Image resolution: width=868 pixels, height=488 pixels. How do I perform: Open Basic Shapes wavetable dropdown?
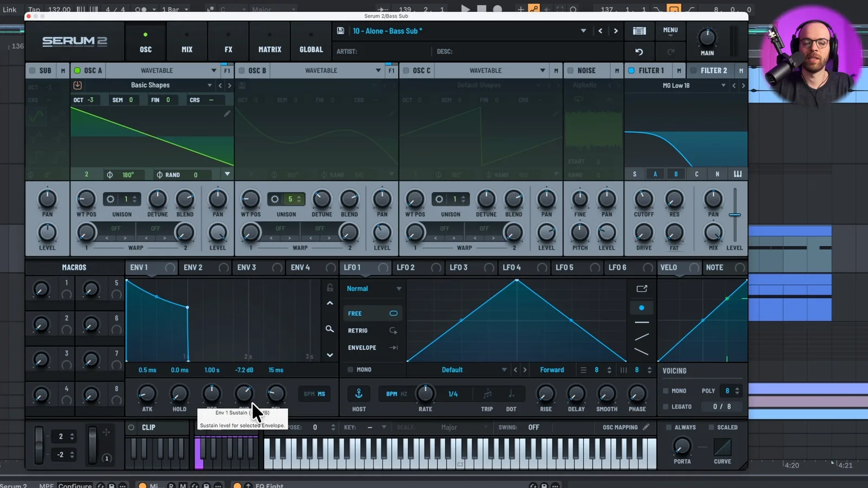tap(209, 86)
